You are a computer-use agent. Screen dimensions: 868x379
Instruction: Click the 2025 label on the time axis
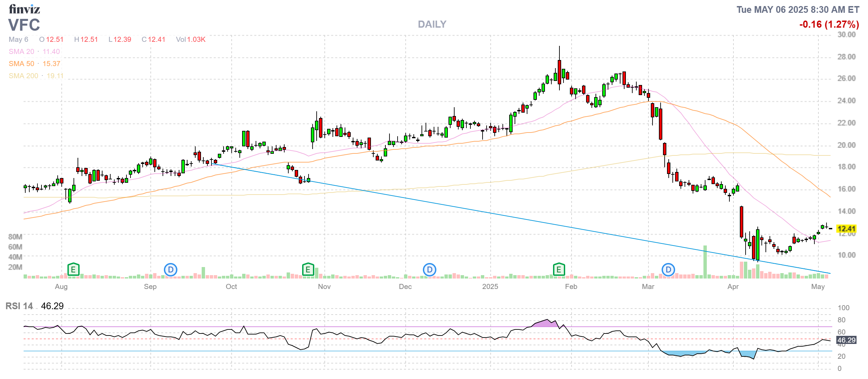click(490, 287)
